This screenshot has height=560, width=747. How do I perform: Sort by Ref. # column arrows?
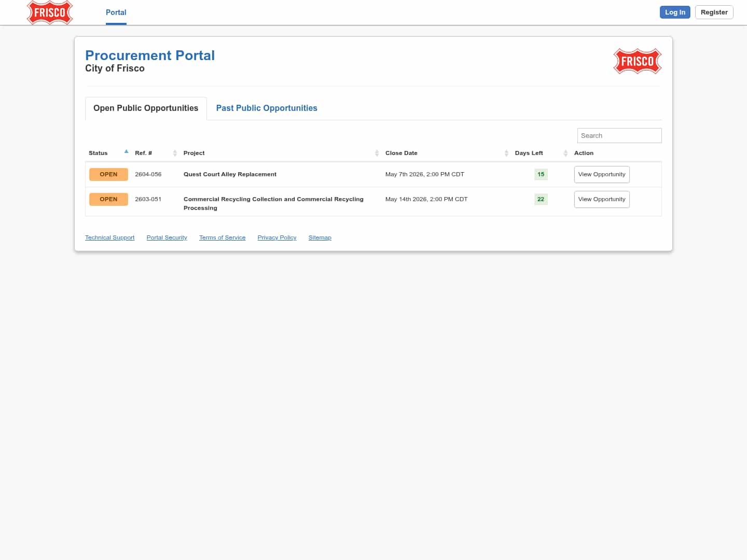pyautogui.click(x=175, y=153)
